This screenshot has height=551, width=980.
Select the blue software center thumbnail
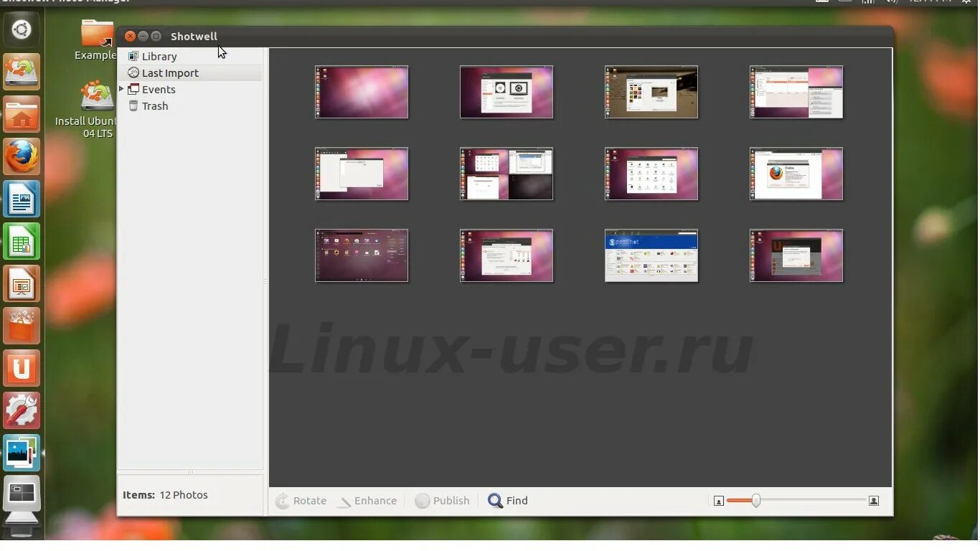coord(651,255)
